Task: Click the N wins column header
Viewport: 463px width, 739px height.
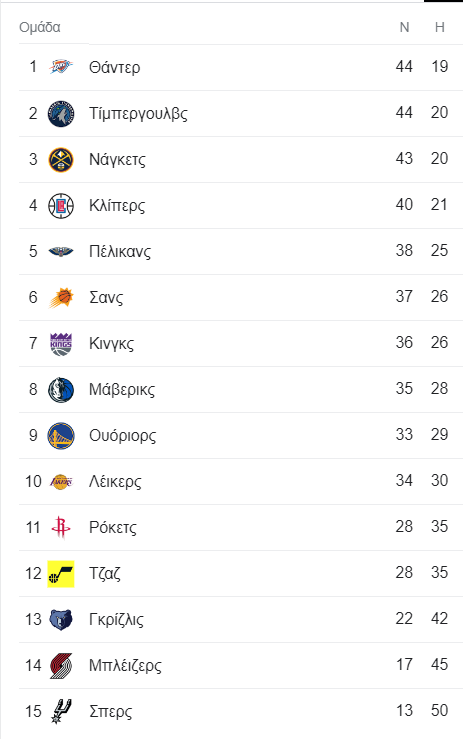Action: (404, 27)
